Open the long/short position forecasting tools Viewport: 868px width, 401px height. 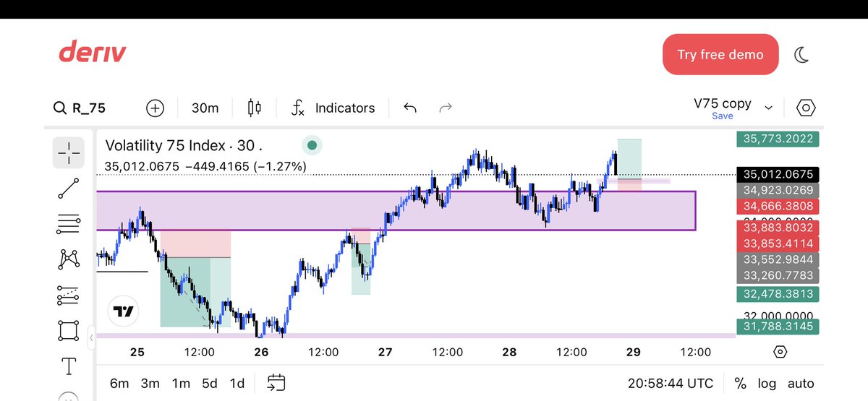[69, 295]
